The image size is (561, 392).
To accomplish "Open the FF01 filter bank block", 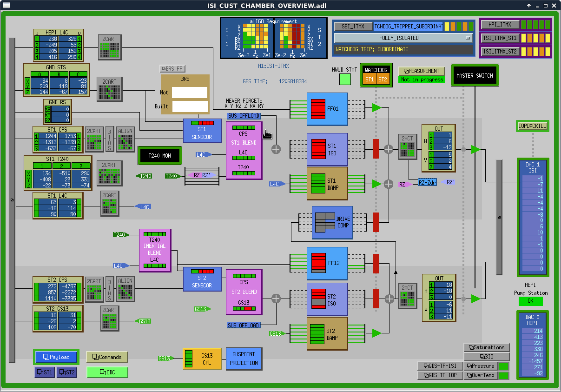I will pyautogui.click(x=327, y=109).
